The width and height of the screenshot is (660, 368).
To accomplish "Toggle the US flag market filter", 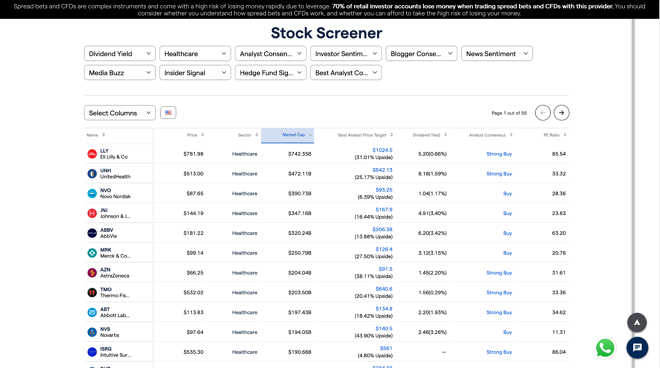I will [168, 113].
